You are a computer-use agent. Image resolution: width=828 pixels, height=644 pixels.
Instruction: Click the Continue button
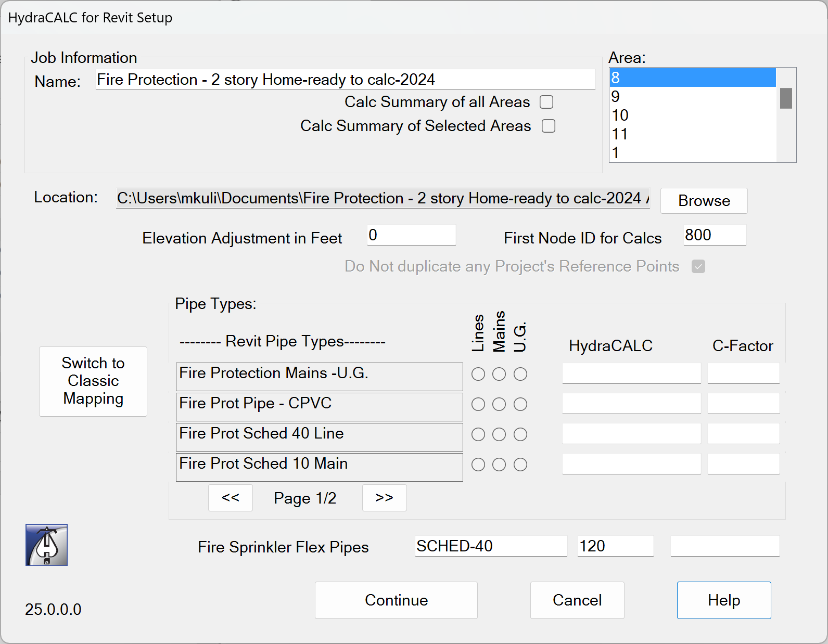click(396, 600)
